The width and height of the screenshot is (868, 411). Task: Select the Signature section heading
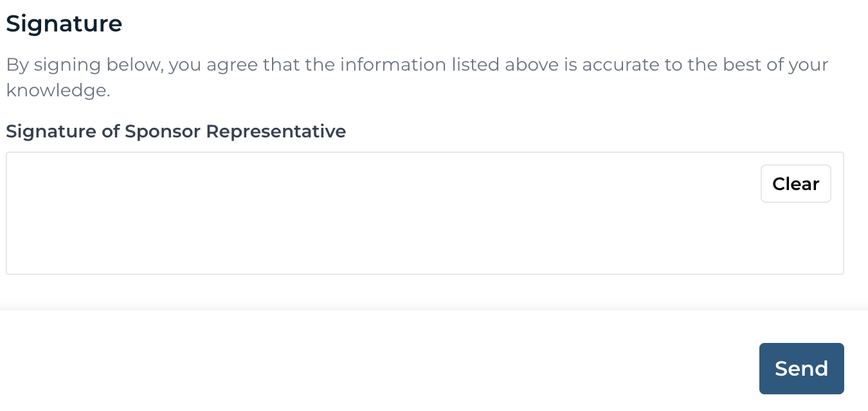click(x=64, y=24)
